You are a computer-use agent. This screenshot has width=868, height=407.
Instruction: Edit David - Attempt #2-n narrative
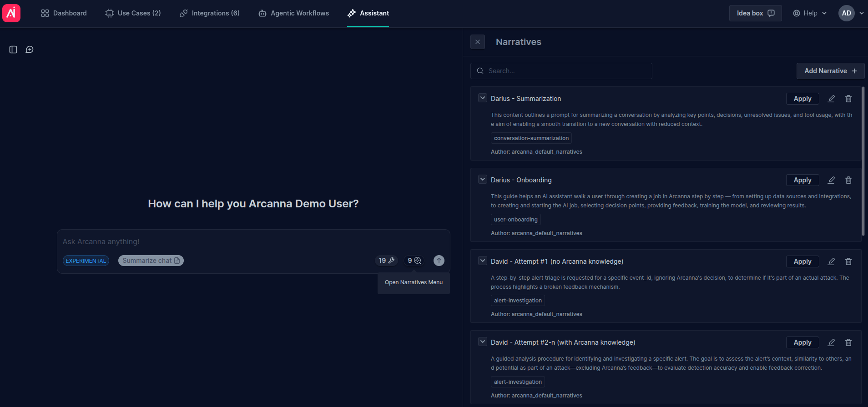click(831, 342)
